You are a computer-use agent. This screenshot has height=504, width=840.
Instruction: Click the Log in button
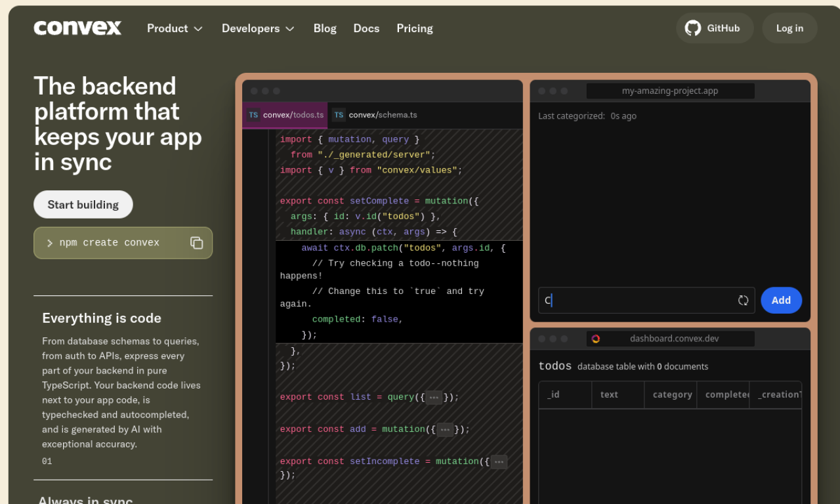click(789, 28)
